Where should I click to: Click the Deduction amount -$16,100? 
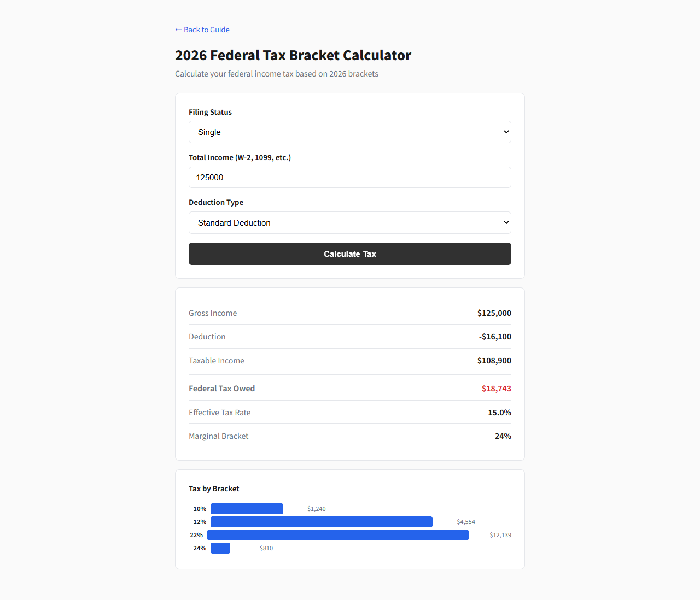pos(495,337)
